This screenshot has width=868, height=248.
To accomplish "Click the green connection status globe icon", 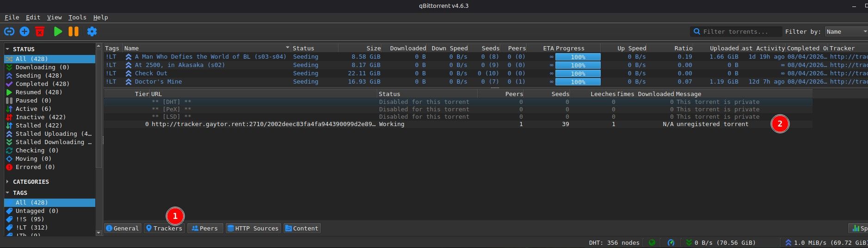I will pyautogui.click(x=652, y=242).
